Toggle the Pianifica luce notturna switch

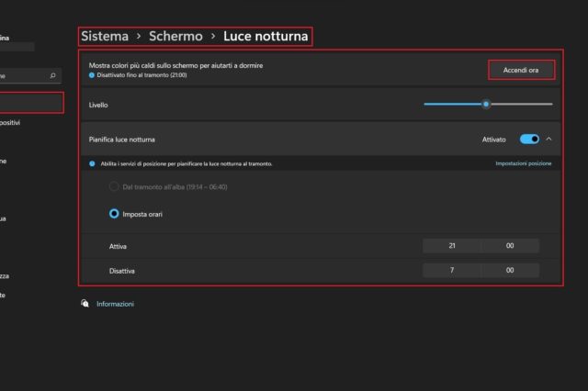click(529, 139)
